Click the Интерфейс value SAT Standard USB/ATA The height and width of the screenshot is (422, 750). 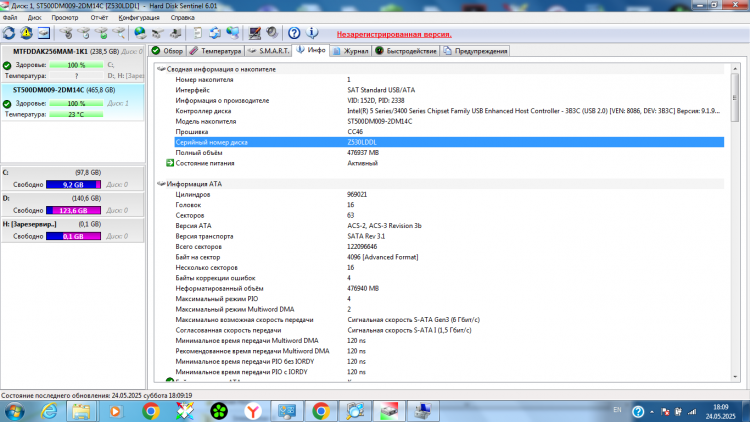(x=381, y=90)
